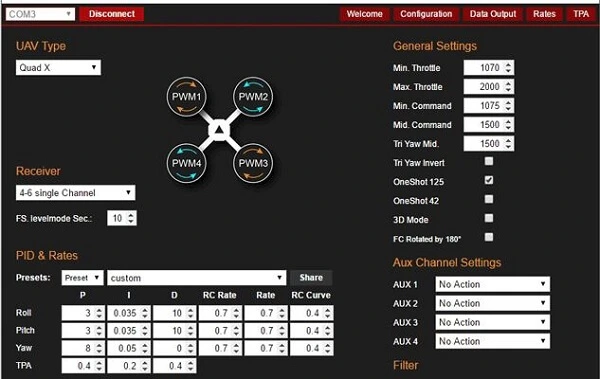
Task: Open the TPA tab
Action: click(x=581, y=14)
